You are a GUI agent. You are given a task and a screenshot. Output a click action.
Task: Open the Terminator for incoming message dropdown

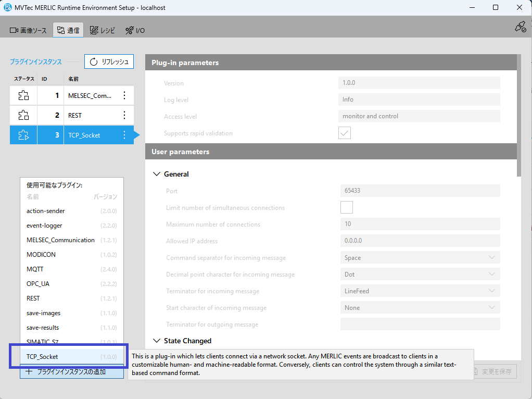coord(420,291)
